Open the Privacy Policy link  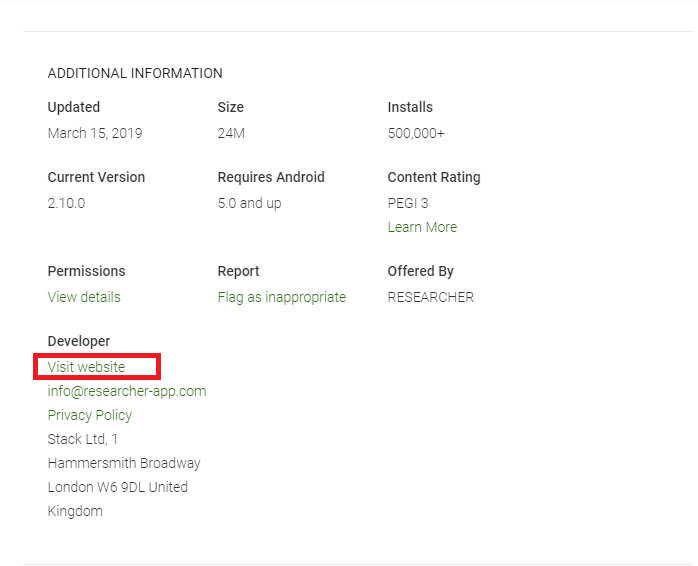[x=90, y=415]
